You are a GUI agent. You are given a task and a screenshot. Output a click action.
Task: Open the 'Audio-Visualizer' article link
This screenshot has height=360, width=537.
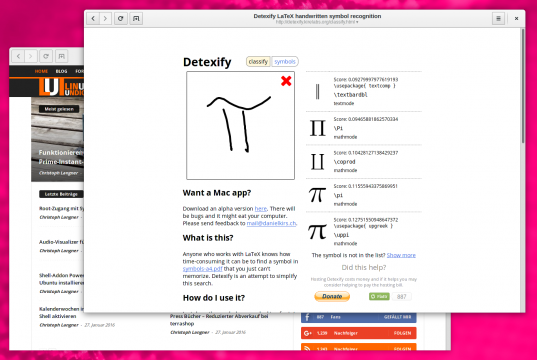61,242
